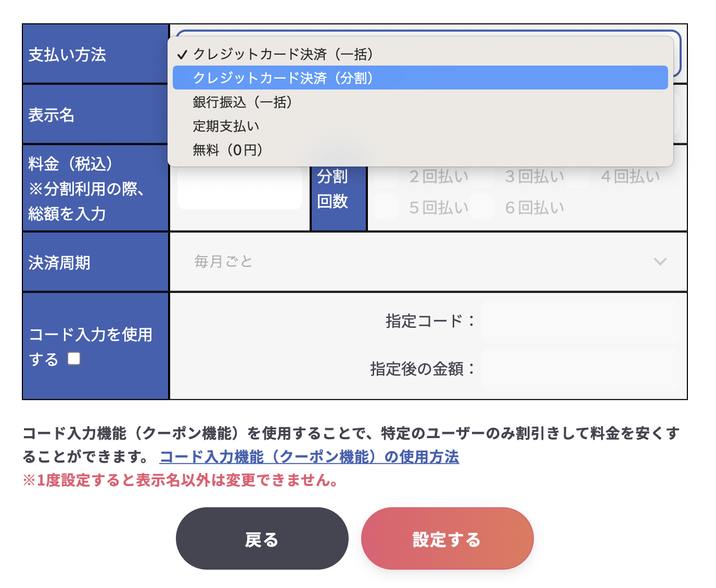Click the 表示名 input field edge
The image size is (716, 588).
(x=677, y=114)
